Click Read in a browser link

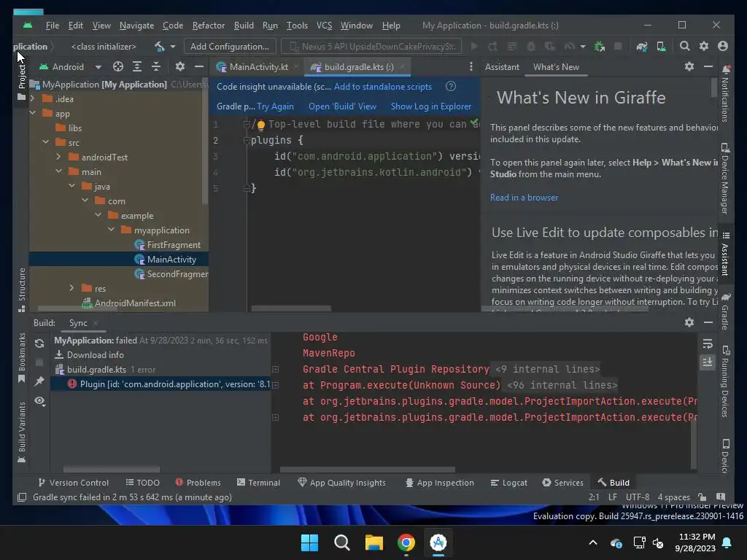[x=524, y=197]
